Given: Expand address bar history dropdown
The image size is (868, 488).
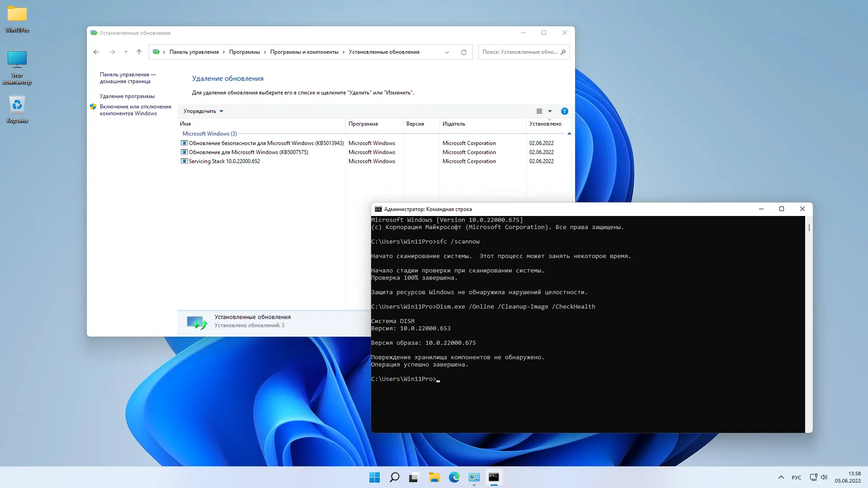Looking at the screenshot, I should pos(447,52).
